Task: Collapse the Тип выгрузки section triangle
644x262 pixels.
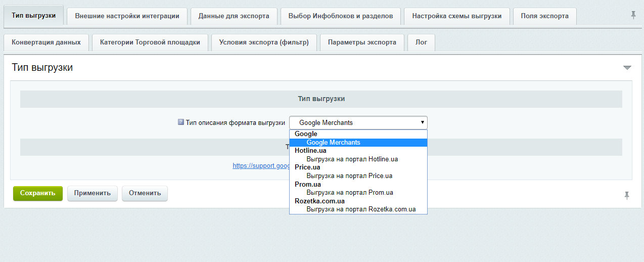Action: pyautogui.click(x=627, y=67)
